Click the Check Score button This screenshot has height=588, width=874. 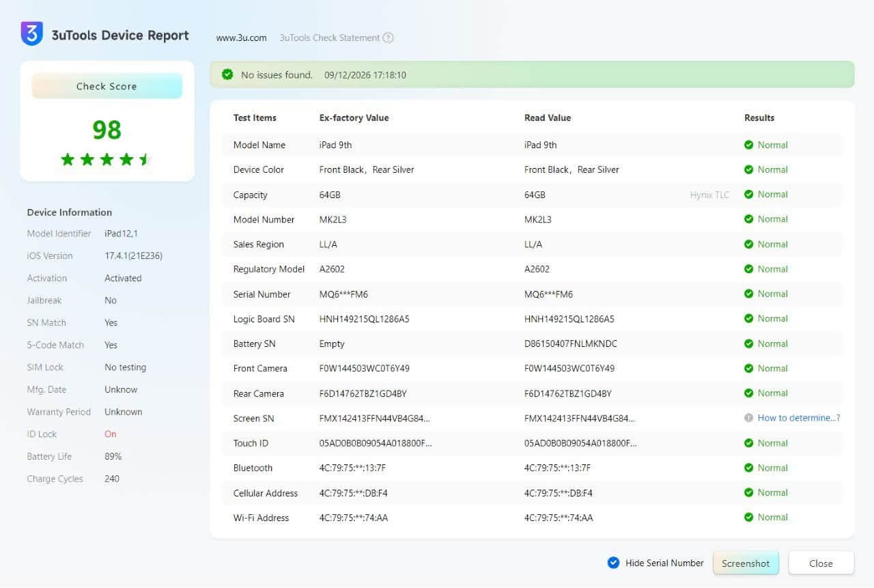[x=107, y=86]
